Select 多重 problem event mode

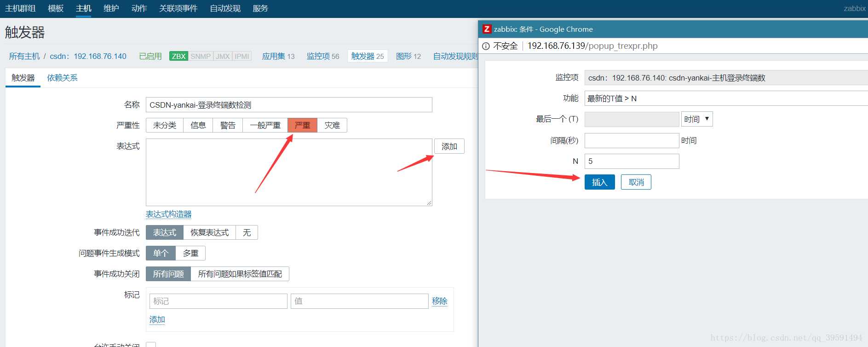pos(190,253)
